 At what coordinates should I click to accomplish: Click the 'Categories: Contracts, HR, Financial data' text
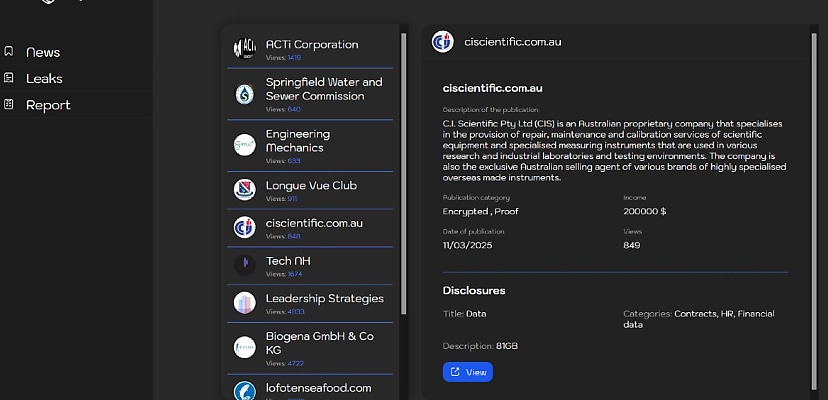pos(699,319)
